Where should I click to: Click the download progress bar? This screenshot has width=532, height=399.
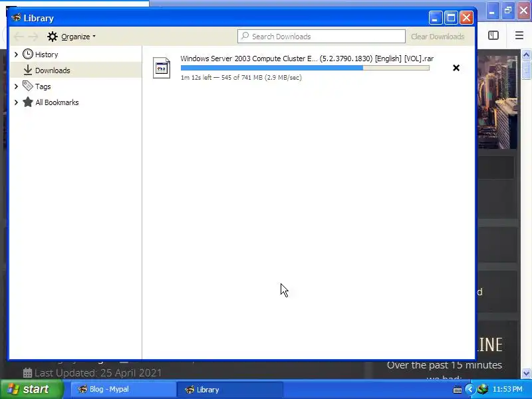tap(305, 68)
